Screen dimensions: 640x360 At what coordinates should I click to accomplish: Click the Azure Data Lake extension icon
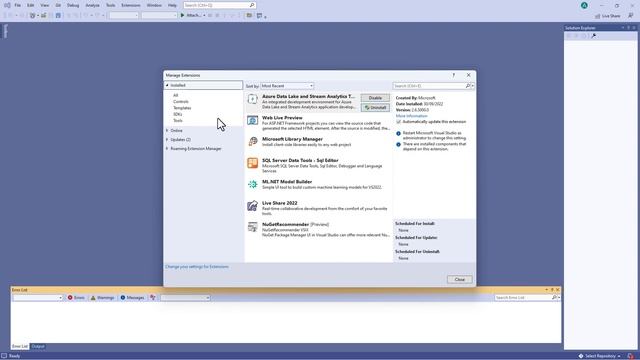pos(253,99)
